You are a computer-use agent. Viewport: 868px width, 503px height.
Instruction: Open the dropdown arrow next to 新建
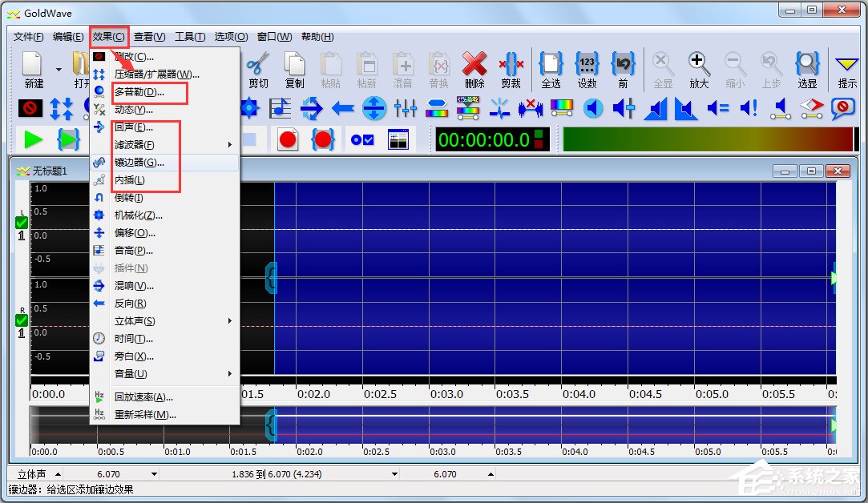click(x=59, y=70)
